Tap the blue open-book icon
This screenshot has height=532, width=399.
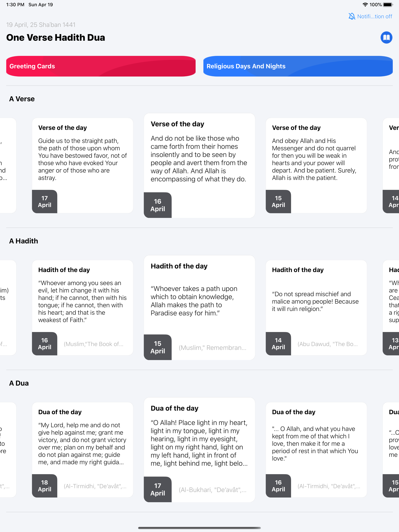(x=386, y=38)
